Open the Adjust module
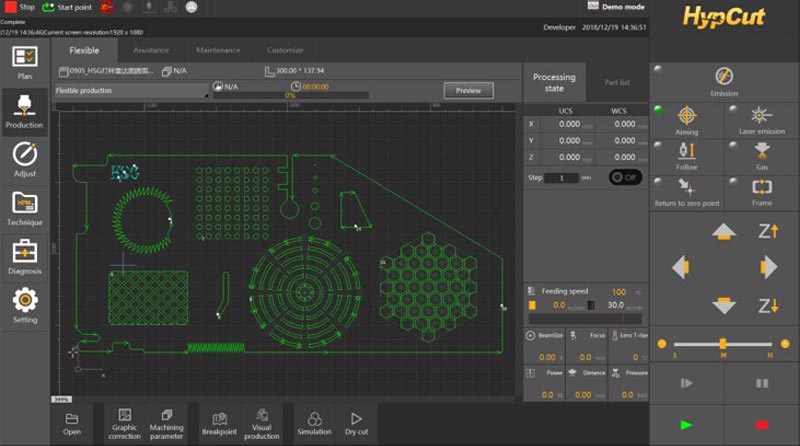 click(24, 159)
